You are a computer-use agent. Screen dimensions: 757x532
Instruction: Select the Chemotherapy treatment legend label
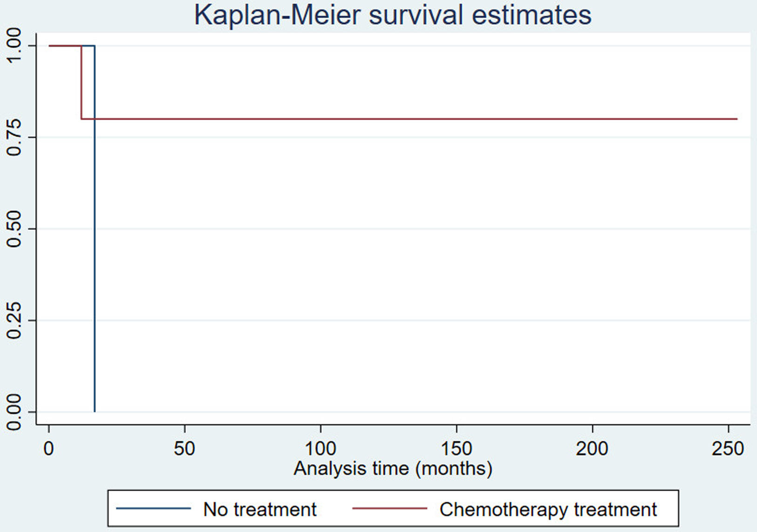548,509
